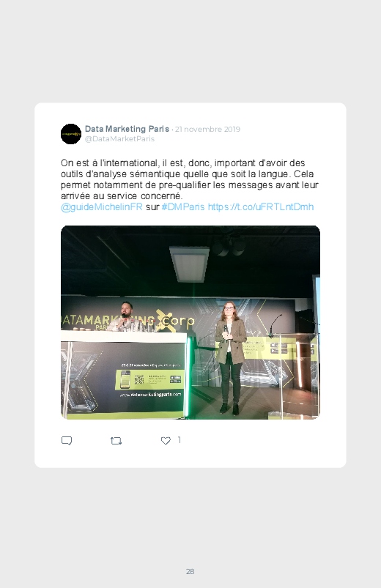Click the Data Marketing Paris profile avatar
381x588 pixels.
click(x=71, y=134)
